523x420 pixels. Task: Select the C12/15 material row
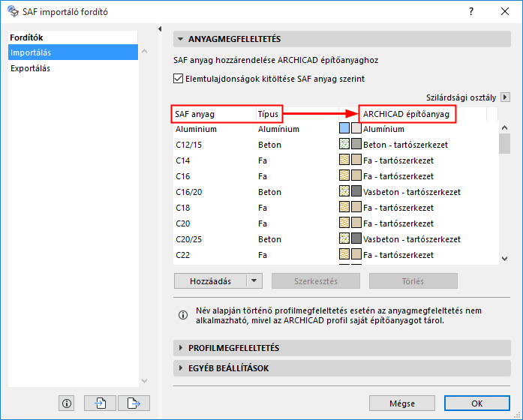pos(336,144)
